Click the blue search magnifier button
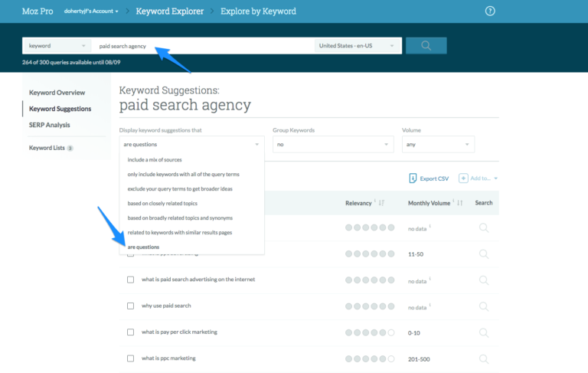Viewport: 588px width, 373px height. click(426, 46)
